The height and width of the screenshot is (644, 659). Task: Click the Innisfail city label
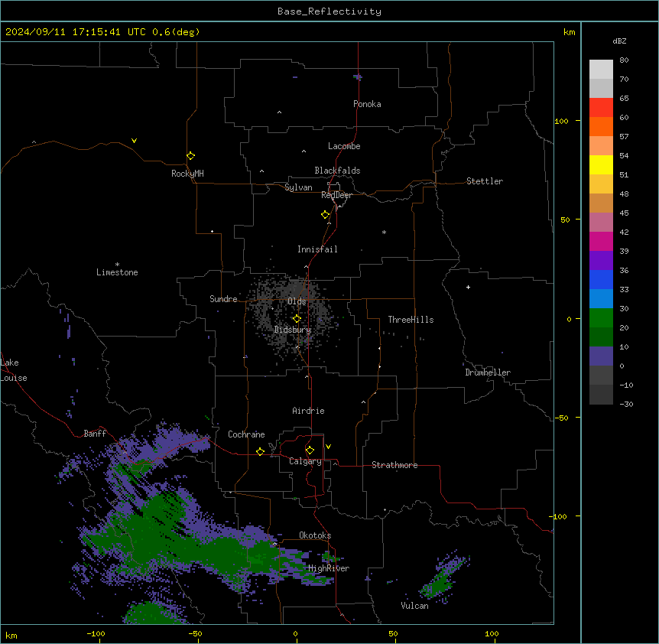coord(317,249)
